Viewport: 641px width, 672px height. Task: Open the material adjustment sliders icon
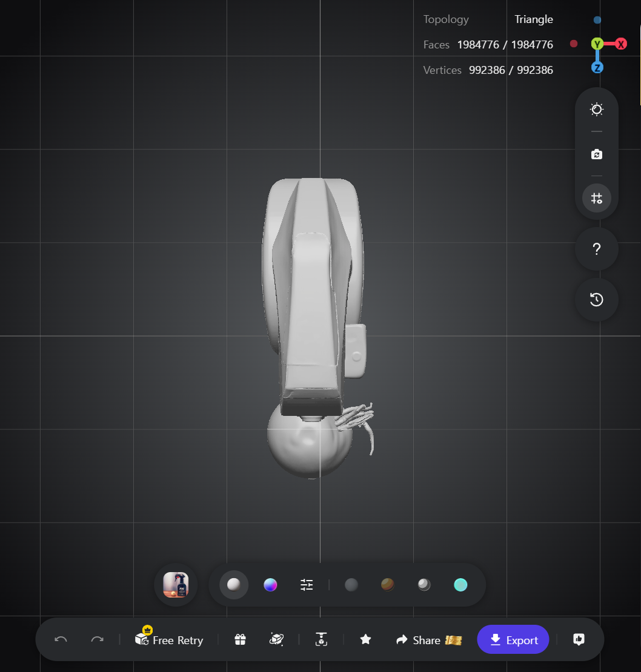coord(307,585)
